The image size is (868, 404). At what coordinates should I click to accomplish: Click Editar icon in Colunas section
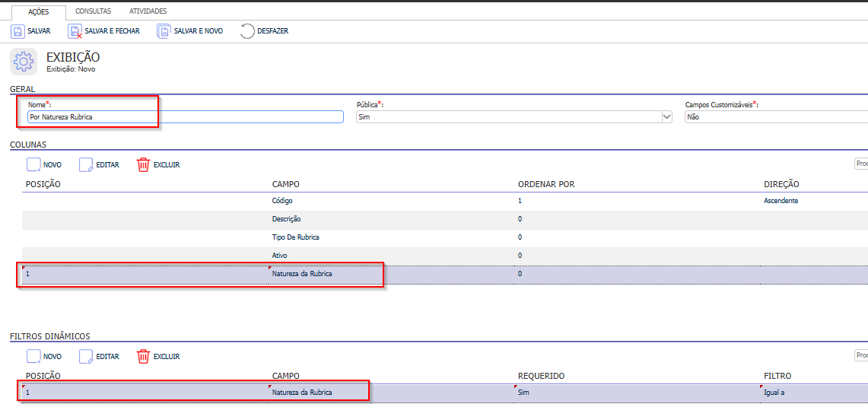[86, 164]
